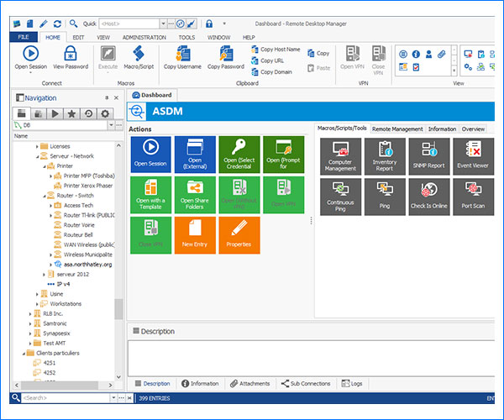Image resolution: width=504 pixels, height=420 pixels.
Task: Open the Event Viewer tile
Action: pos(472,156)
